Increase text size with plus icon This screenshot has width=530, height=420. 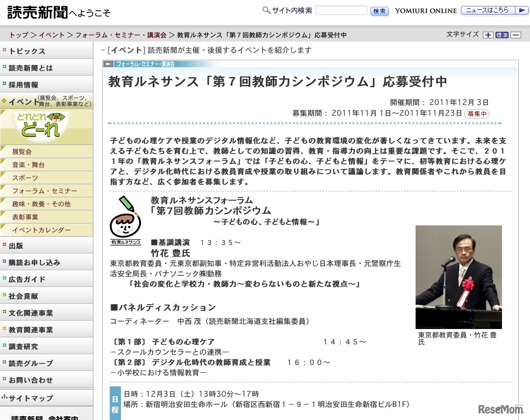pos(488,35)
